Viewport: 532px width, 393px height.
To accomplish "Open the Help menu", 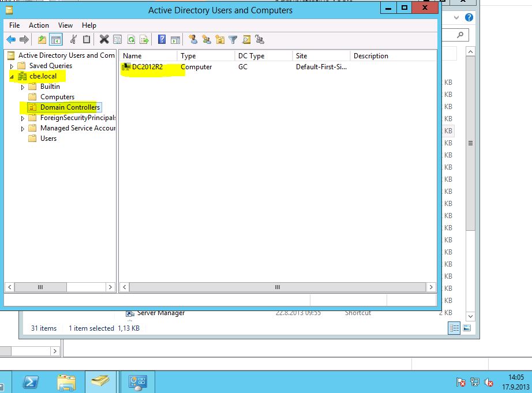I will (x=89, y=25).
